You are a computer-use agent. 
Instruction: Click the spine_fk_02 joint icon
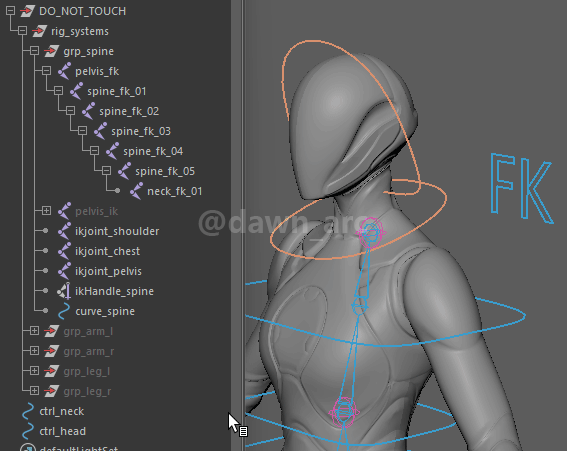(x=88, y=111)
